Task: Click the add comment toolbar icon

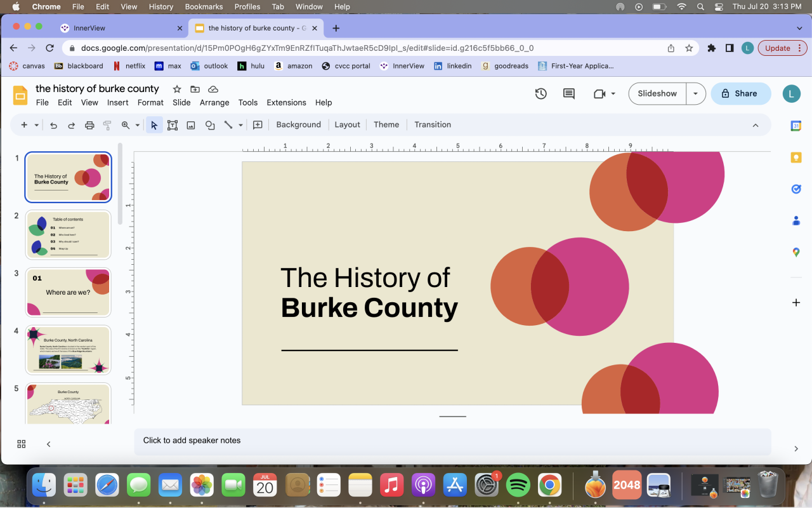Action: click(x=258, y=125)
